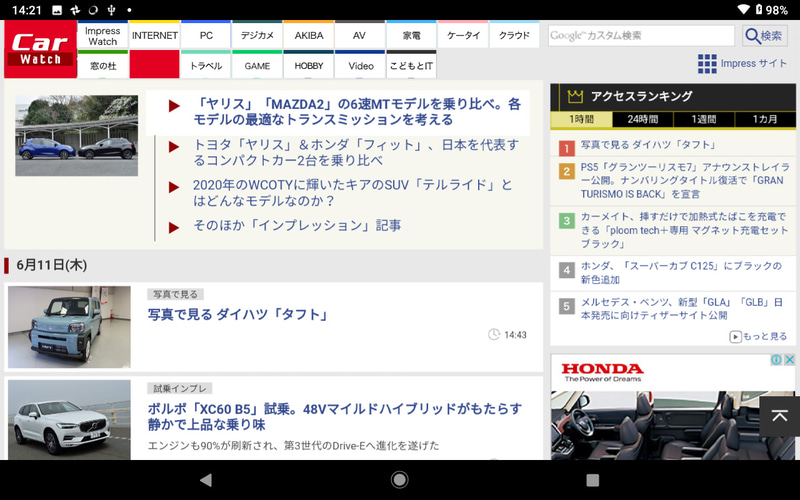Open the INTERNET Watch tab
This screenshot has width=800, height=500.
(x=155, y=35)
